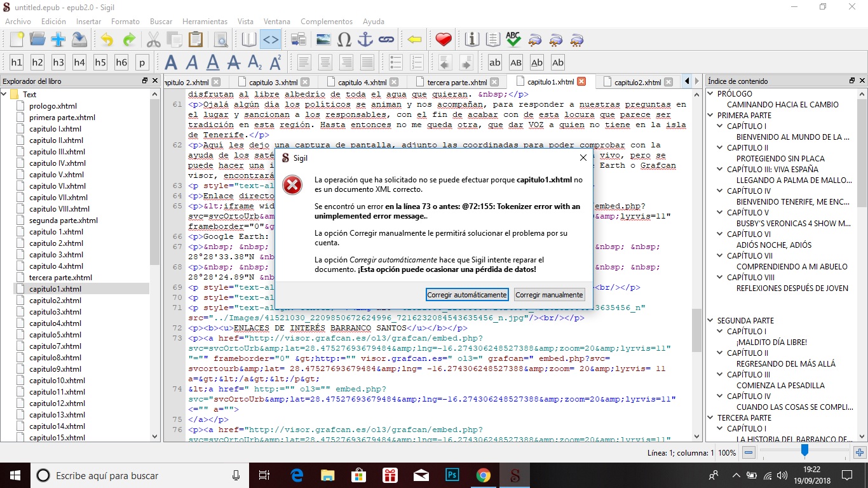Insert special character Omega icon
This screenshot has height=488, width=868.
tap(344, 39)
